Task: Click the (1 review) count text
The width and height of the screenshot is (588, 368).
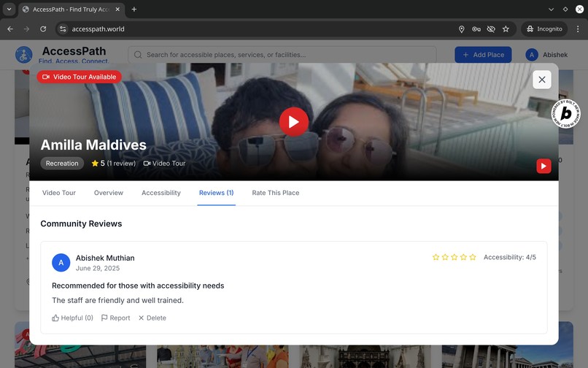Action: (121, 164)
